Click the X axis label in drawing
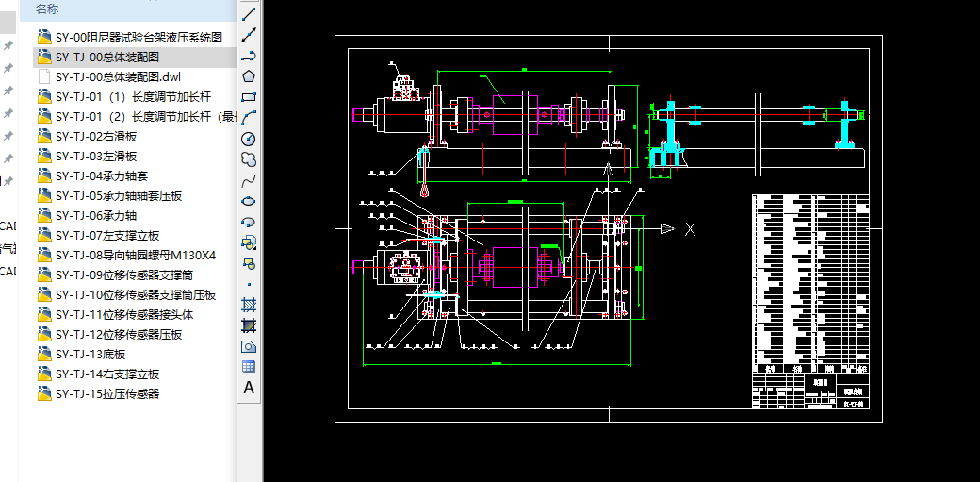The width and height of the screenshot is (980, 482). pos(690,229)
